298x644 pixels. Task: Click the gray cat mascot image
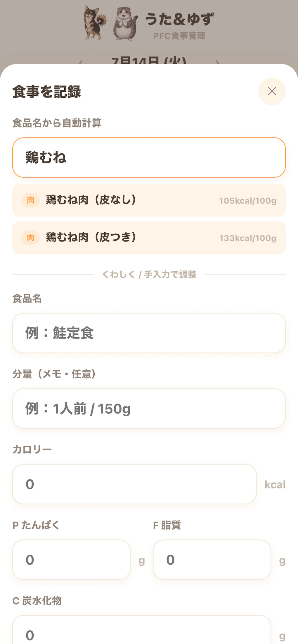click(125, 24)
